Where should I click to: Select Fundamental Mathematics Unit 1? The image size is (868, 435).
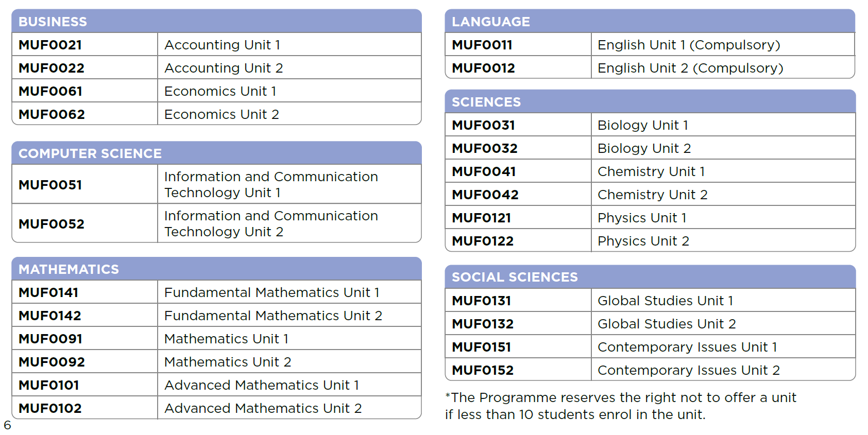(x=271, y=292)
